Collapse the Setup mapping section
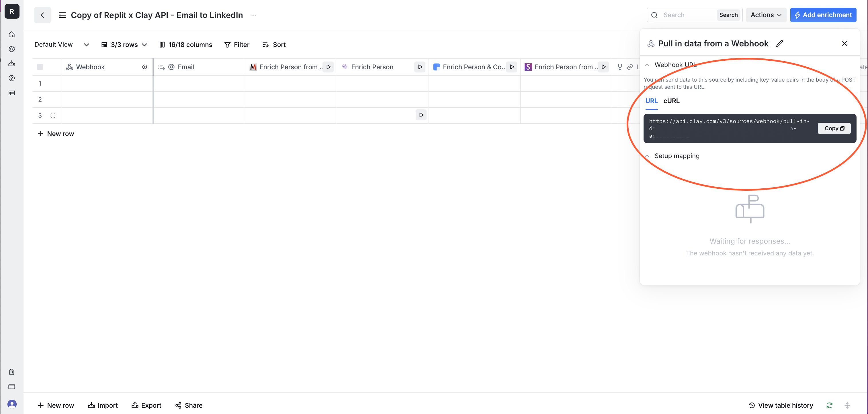868x414 pixels. pos(647,156)
